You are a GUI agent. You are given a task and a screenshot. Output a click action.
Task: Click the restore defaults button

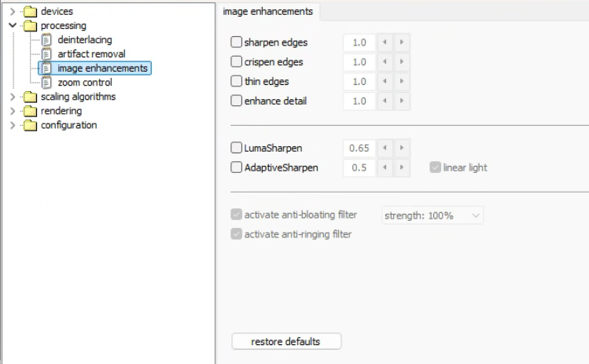pyautogui.click(x=286, y=341)
